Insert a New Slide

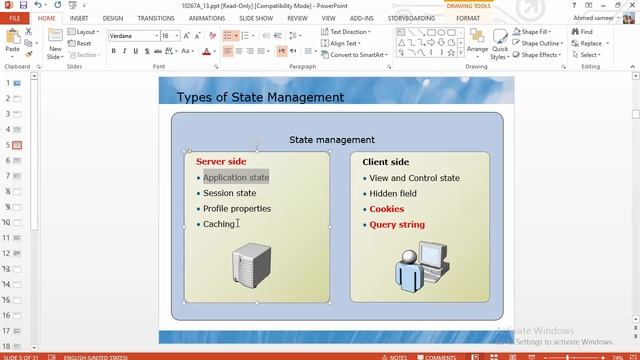coord(55,44)
